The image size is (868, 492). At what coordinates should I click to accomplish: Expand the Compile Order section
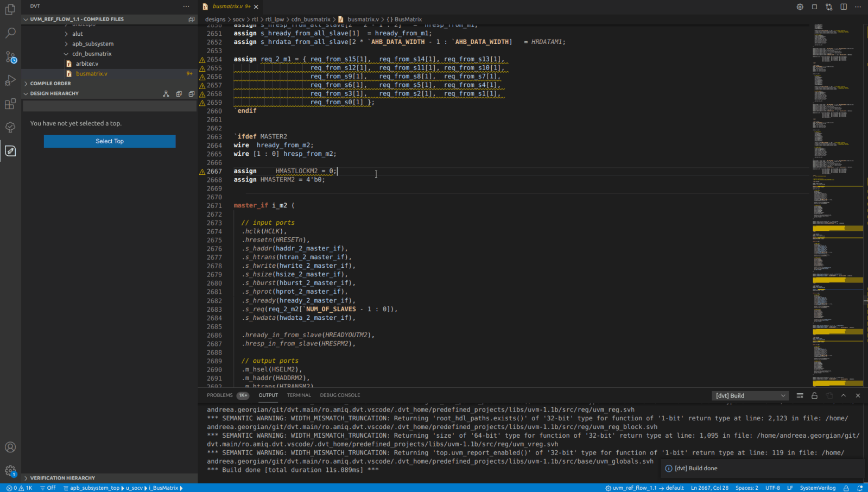click(x=50, y=84)
